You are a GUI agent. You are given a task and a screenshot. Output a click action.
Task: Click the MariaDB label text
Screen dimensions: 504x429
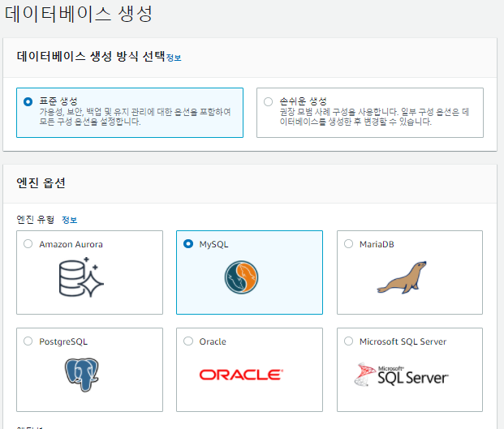coord(377,244)
